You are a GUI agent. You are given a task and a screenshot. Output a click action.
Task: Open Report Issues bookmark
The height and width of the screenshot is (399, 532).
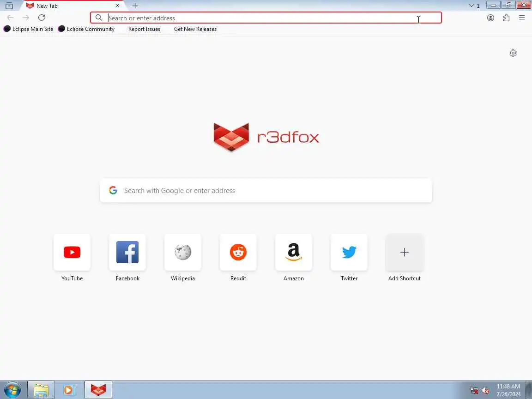tap(144, 29)
